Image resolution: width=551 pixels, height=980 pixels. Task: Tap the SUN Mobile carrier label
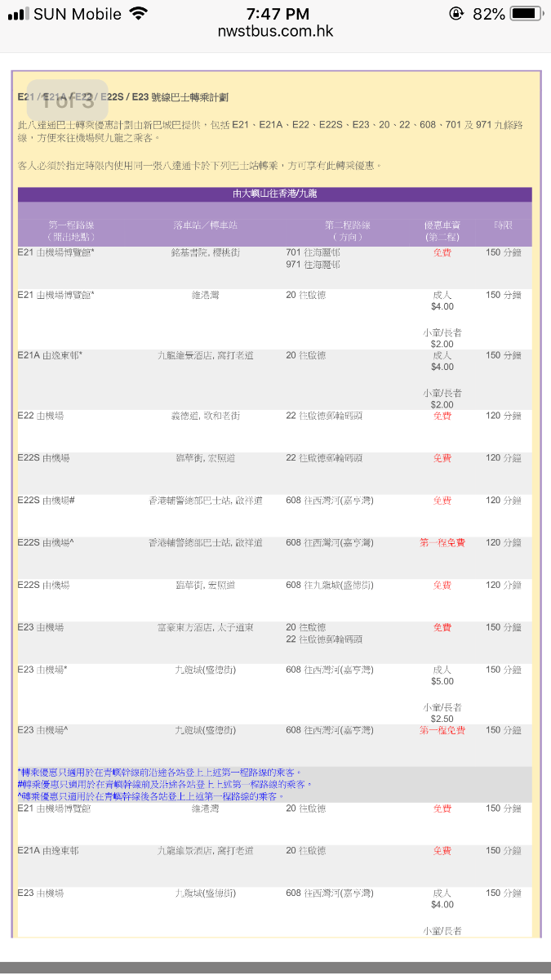pos(77,14)
